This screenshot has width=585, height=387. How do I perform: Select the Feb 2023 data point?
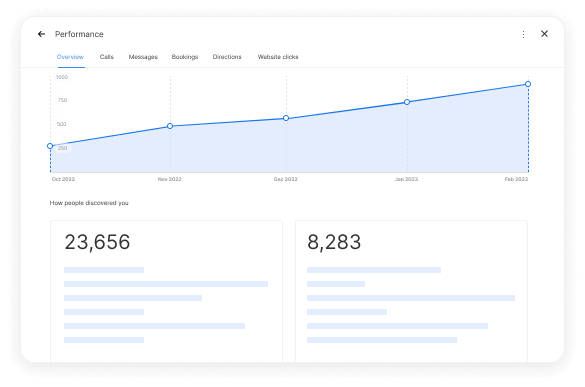coord(528,84)
